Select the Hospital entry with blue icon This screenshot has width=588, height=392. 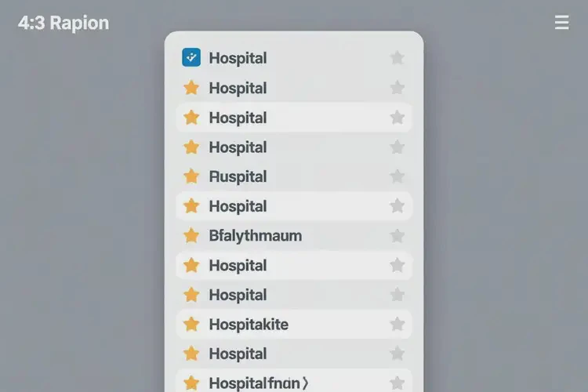238,58
